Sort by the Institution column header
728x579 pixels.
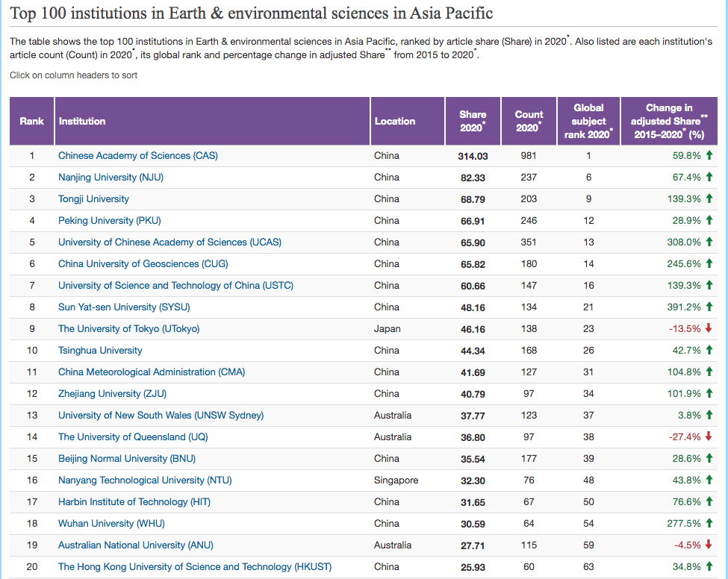tap(82, 121)
